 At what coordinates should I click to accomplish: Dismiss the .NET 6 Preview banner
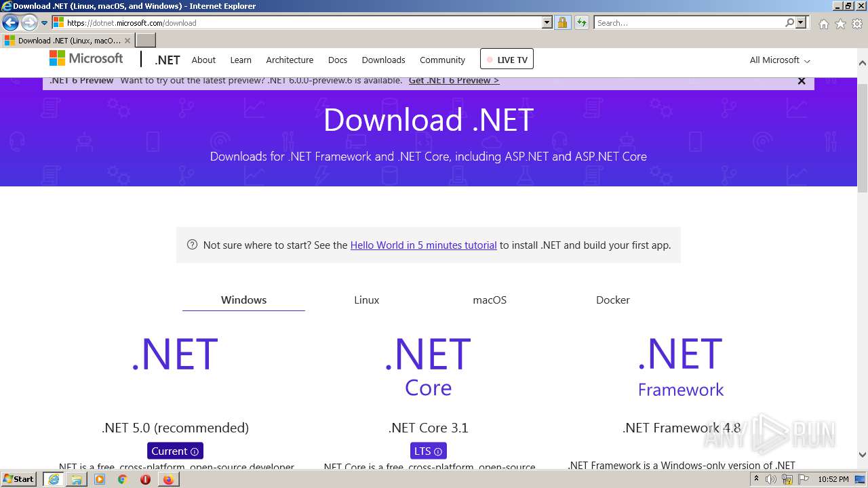click(x=802, y=81)
